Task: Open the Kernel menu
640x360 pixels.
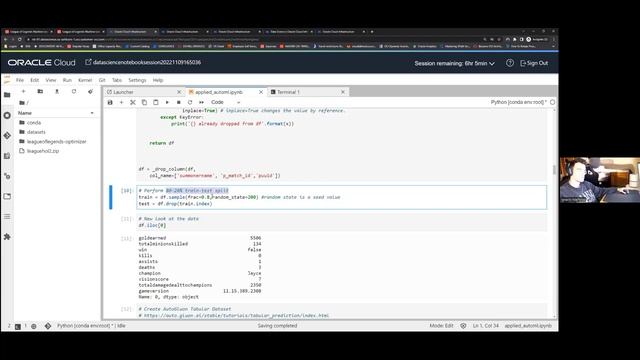Action: click(85, 80)
